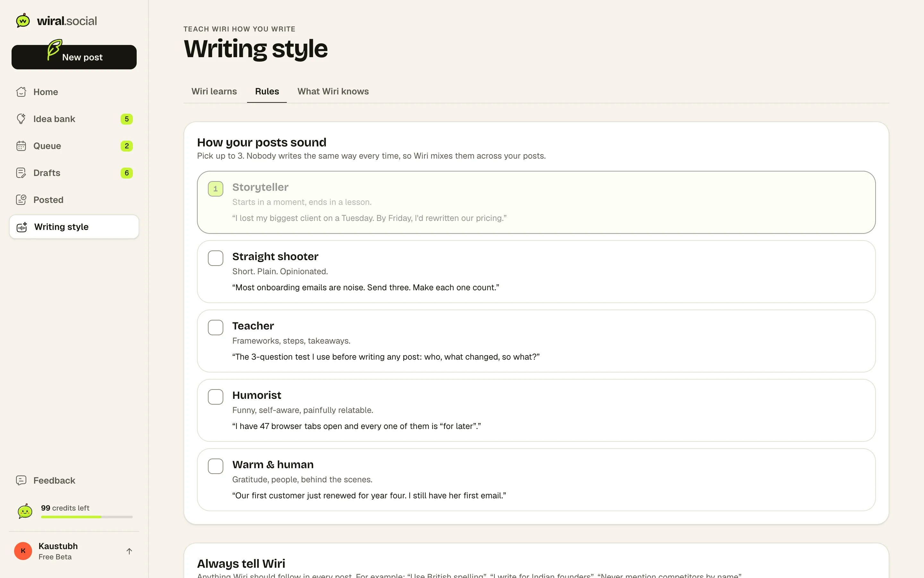Click the '99 credits left' text

click(65, 508)
